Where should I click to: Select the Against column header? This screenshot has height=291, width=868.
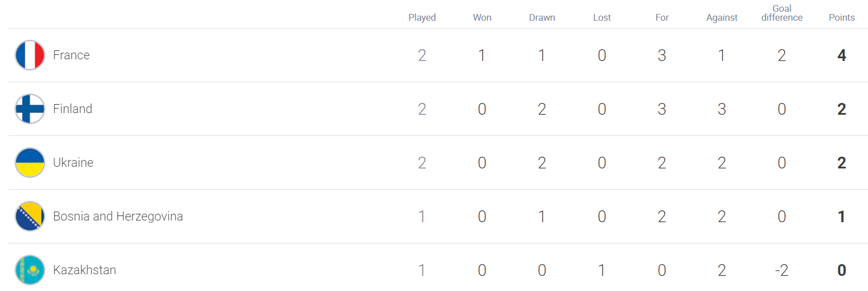[x=722, y=17]
